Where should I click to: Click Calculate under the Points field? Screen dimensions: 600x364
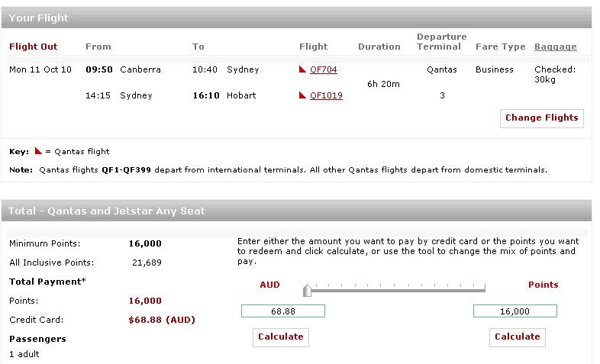pyautogui.click(x=518, y=337)
